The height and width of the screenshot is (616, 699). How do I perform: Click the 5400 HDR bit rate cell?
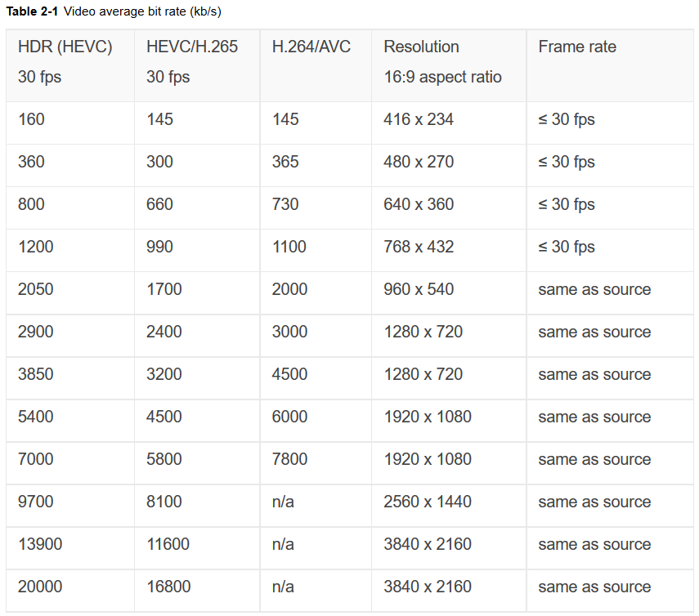click(x=35, y=417)
